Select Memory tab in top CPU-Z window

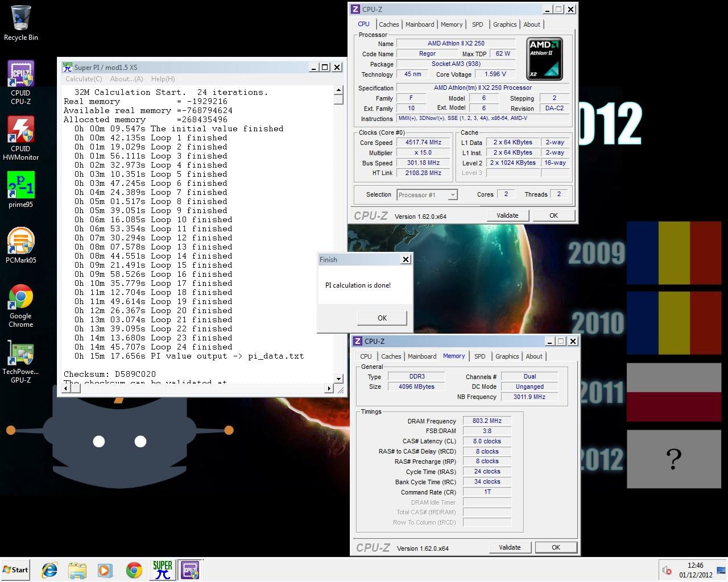(x=452, y=24)
